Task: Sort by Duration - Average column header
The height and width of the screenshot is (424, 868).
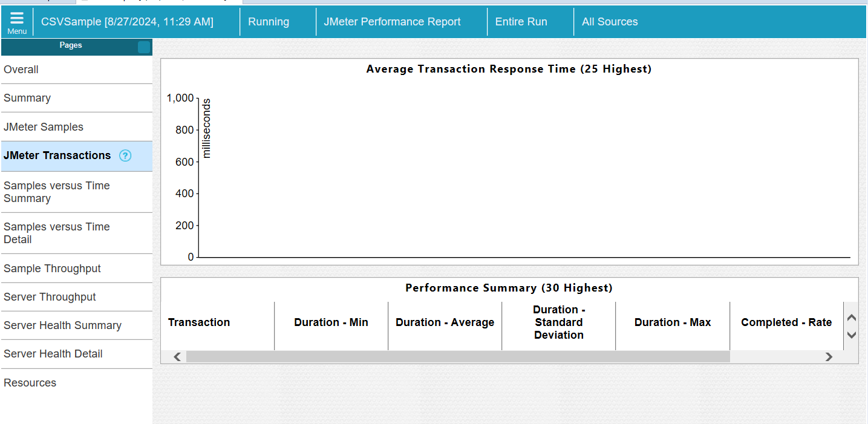Action: 445,322
